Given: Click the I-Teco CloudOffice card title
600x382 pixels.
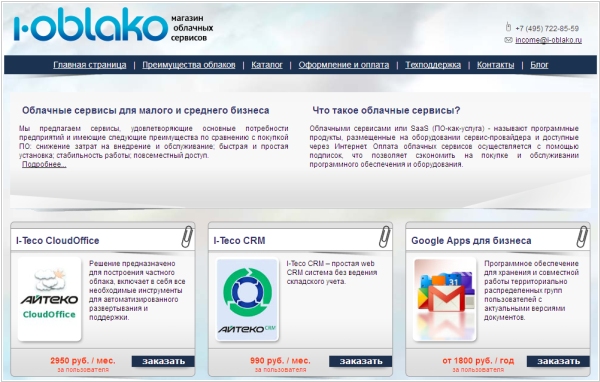Looking at the screenshot, I should (57, 240).
